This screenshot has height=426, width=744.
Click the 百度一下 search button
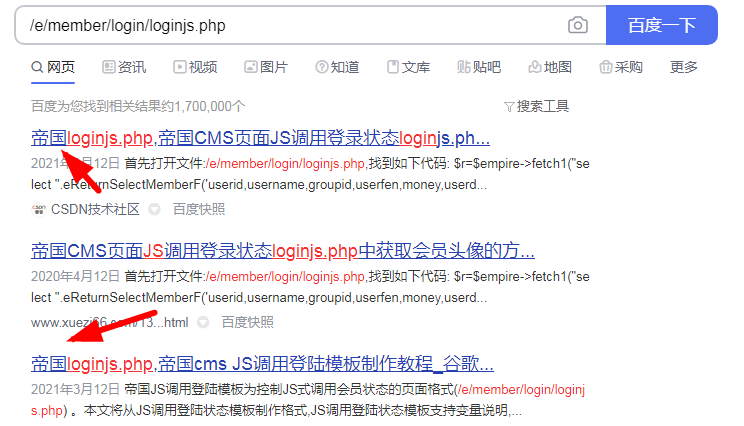coord(661,25)
